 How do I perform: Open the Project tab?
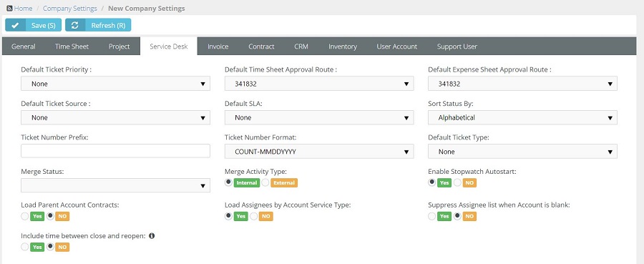[119, 47]
